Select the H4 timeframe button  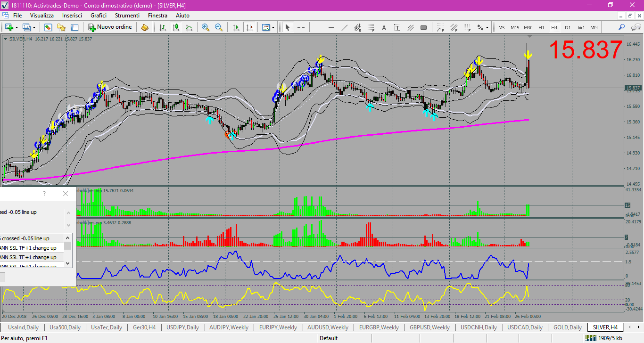point(554,27)
